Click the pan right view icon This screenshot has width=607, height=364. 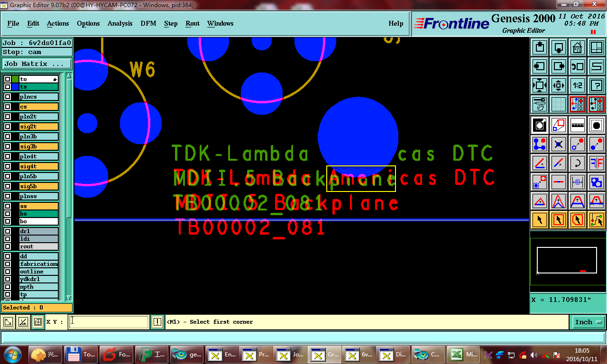pos(559,66)
